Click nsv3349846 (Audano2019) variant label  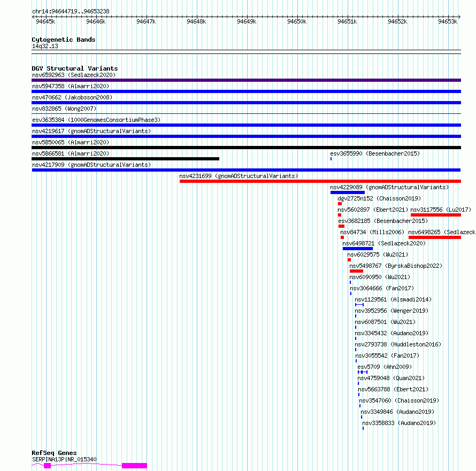tap(398, 412)
